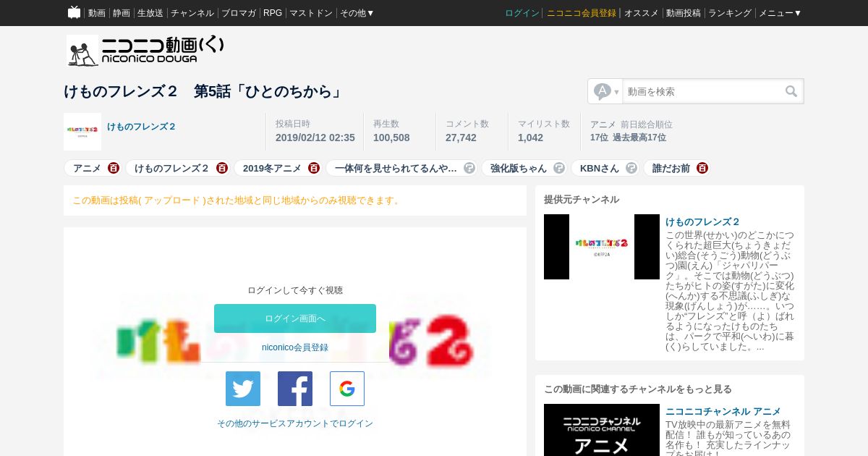Open the search type selector dropdown
Screen dimensions: 868x456
pos(606,91)
